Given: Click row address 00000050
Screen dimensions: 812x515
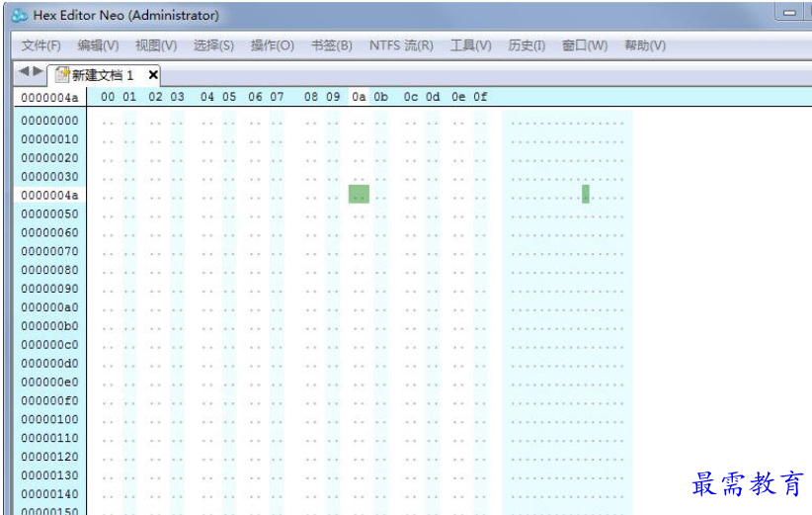Looking at the screenshot, I should pos(49,214).
